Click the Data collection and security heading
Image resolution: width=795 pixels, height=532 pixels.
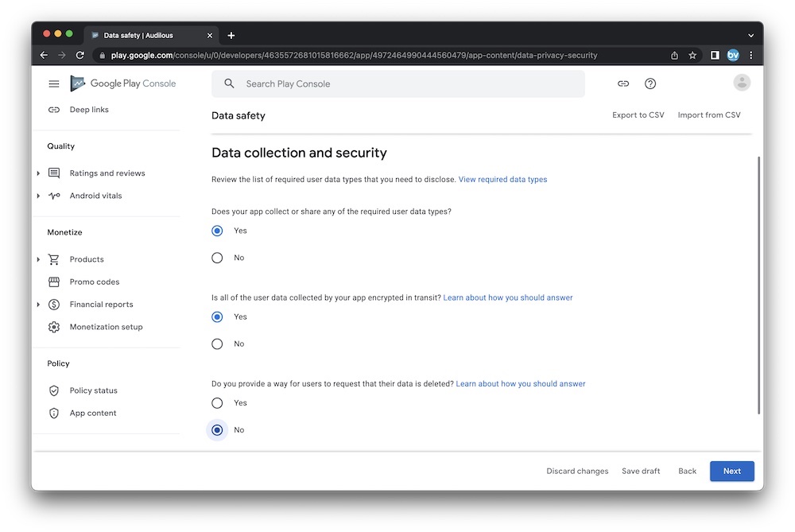point(299,153)
